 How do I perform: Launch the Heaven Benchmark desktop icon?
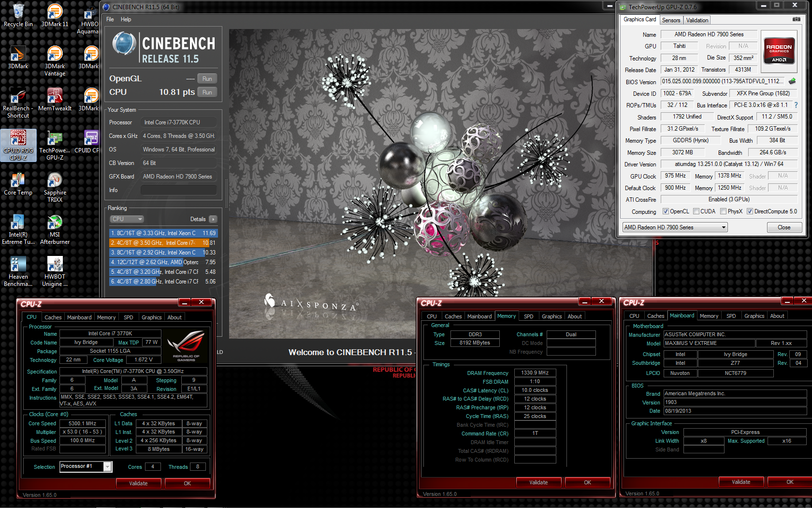[x=18, y=271]
